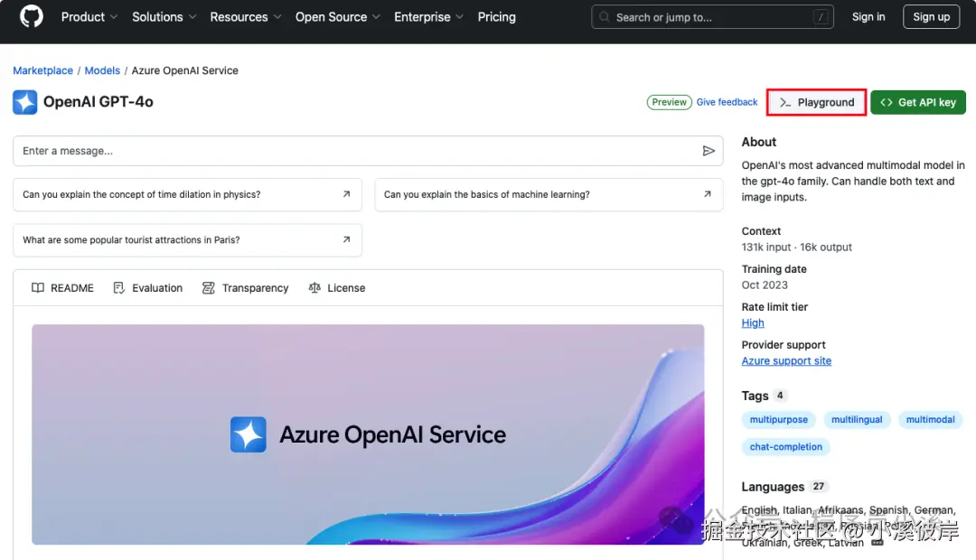
Task: Click the Get API key button
Action: point(918,103)
